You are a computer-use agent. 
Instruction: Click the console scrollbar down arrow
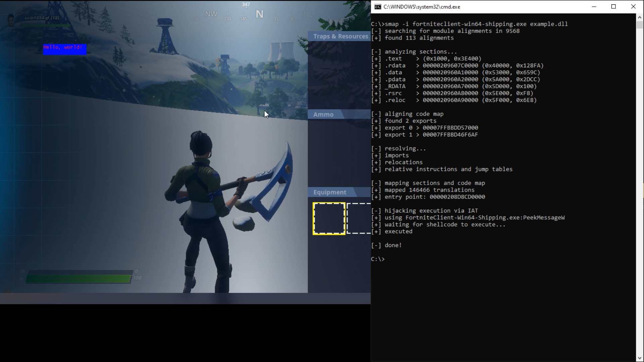click(x=640, y=358)
